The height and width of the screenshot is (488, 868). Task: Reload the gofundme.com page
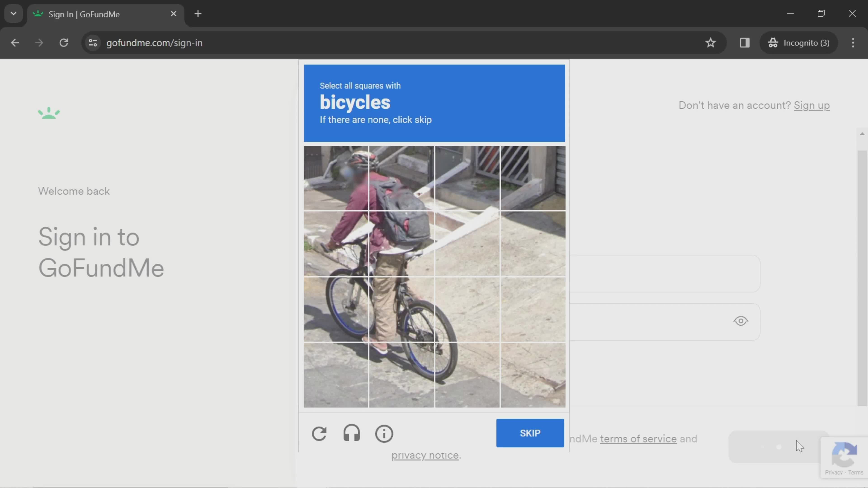[64, 43]
